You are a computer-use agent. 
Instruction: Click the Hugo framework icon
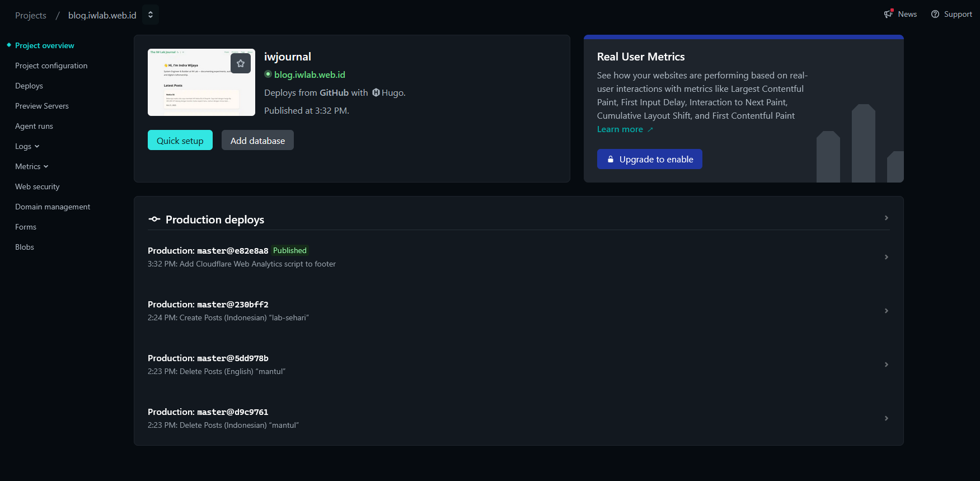tap(376, 92)
